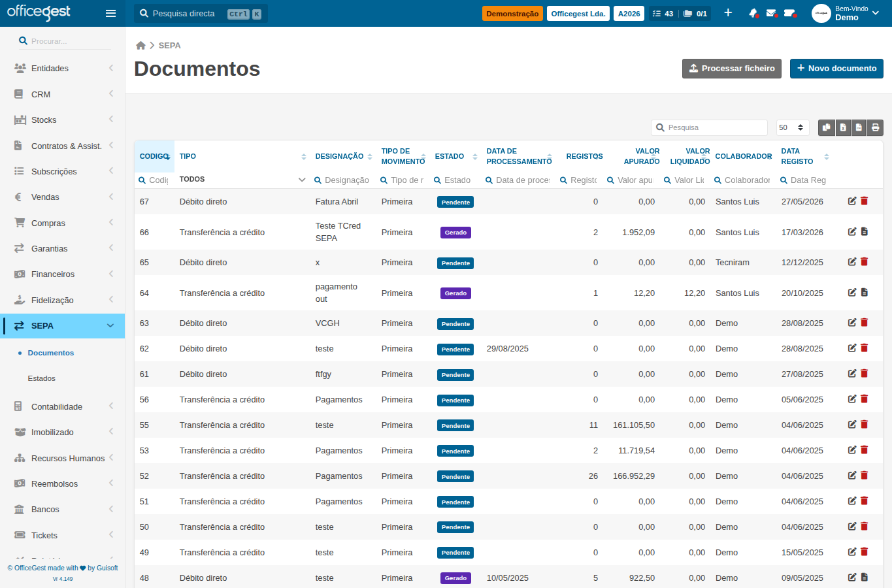Edit document 66 Teste TCred SEPA
The image size is (892, 588).
852,232
